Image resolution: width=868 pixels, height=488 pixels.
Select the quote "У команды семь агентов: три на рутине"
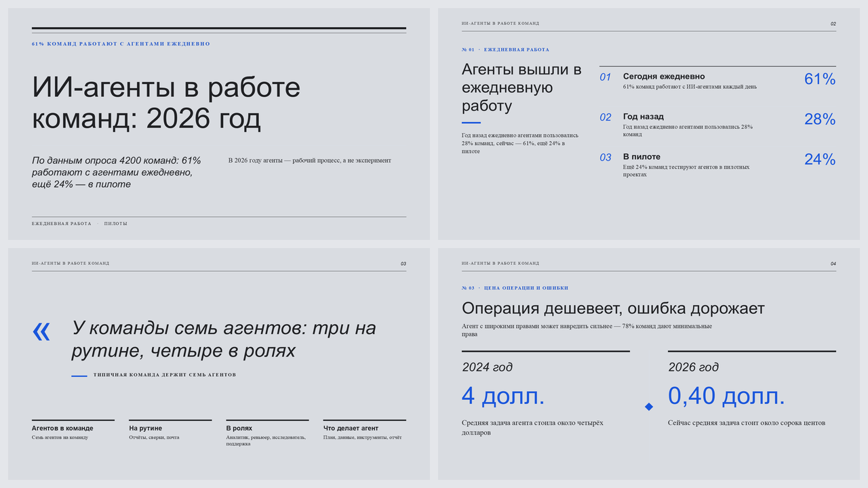224,340
